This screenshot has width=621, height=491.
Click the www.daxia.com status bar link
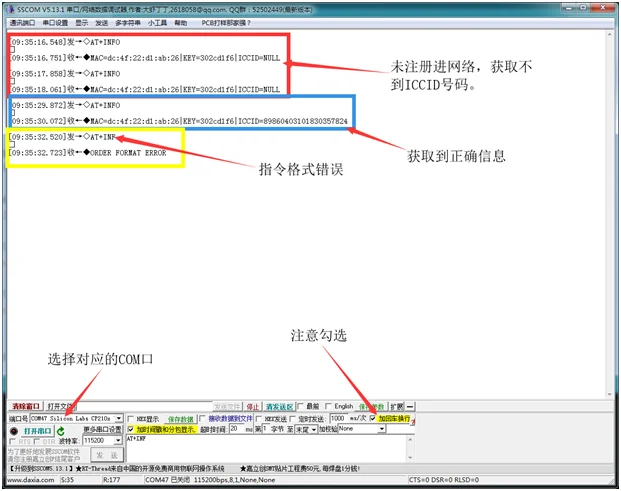(x=31, y=480)
